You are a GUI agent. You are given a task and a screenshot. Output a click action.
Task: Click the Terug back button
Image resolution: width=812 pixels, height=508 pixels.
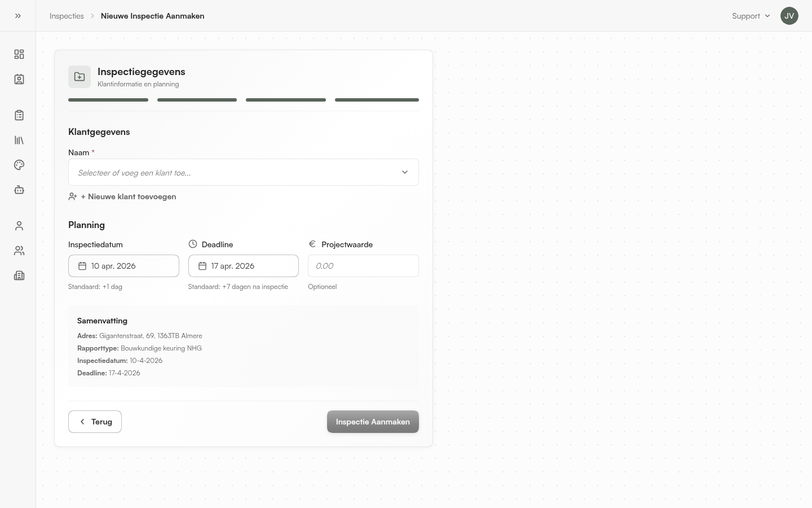pyautogui.click(x=95, y=422)
